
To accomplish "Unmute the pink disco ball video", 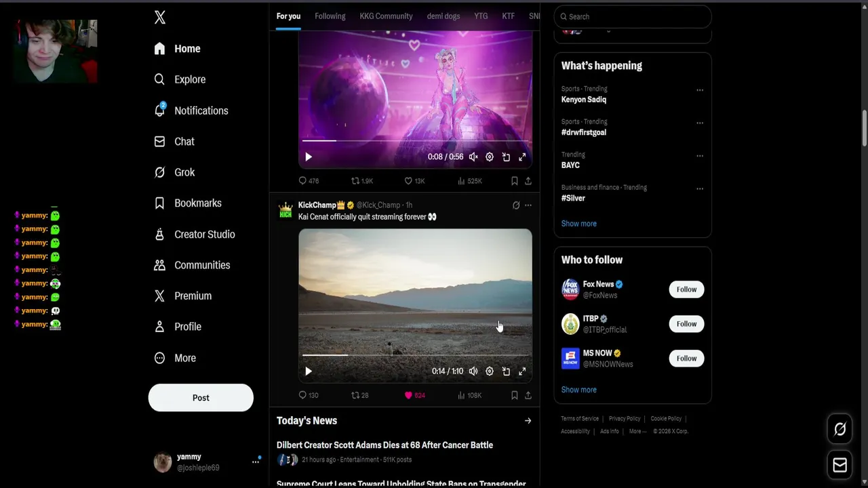I will pyautogui.click(x=473, y=157).
